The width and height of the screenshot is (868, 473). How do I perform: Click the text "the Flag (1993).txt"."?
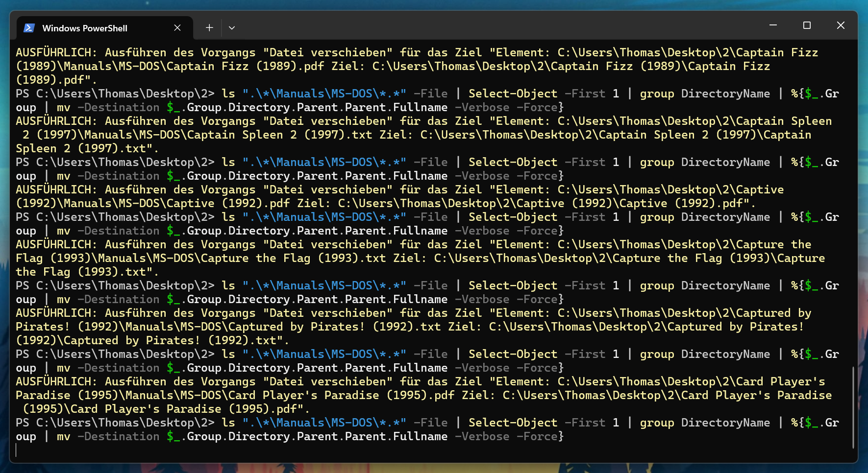(x=87, y=272)
